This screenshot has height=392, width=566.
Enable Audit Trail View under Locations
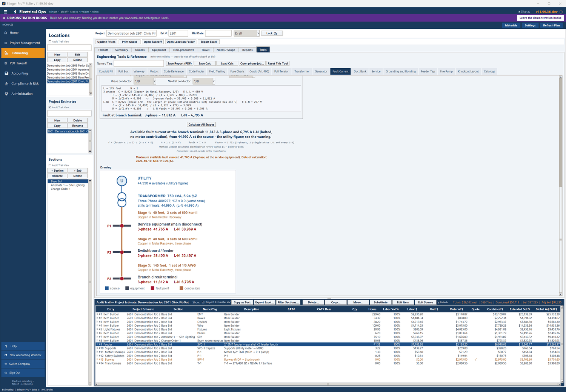50,42
